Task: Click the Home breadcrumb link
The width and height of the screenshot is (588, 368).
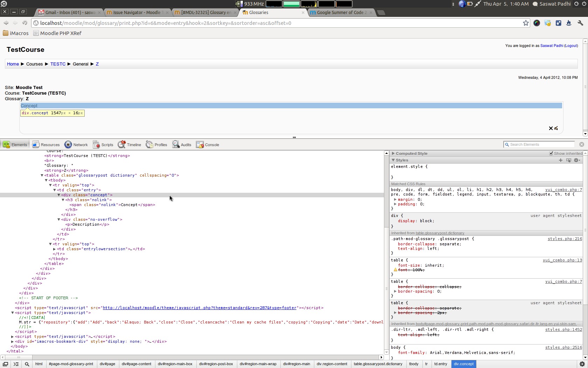Action: [x=13, y=64]
